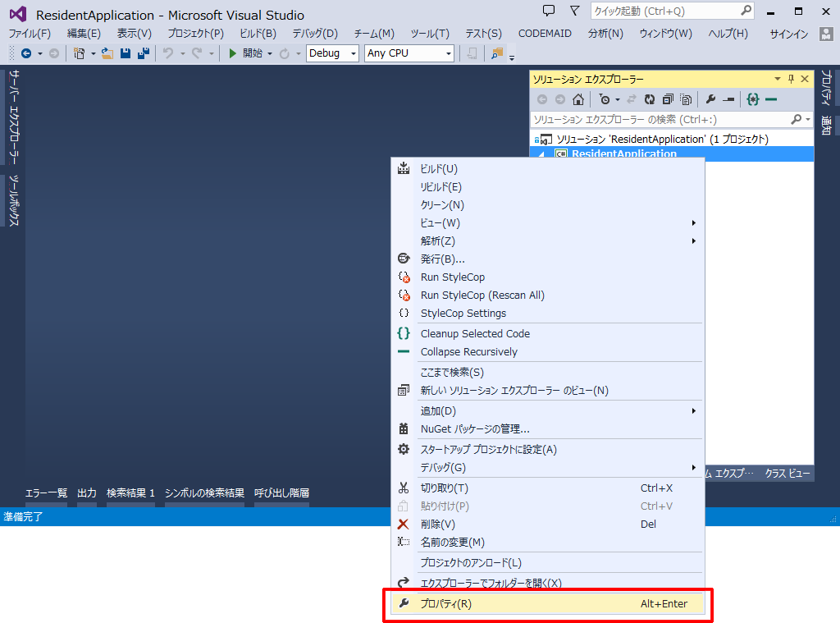Click Run StyleCop in the context menu
840x623 pixels.
pos(547,277)
